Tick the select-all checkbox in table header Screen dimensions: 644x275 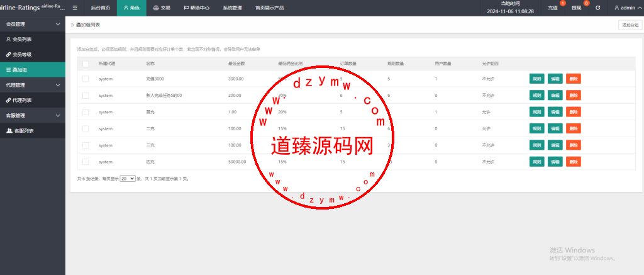coord(86,64)
